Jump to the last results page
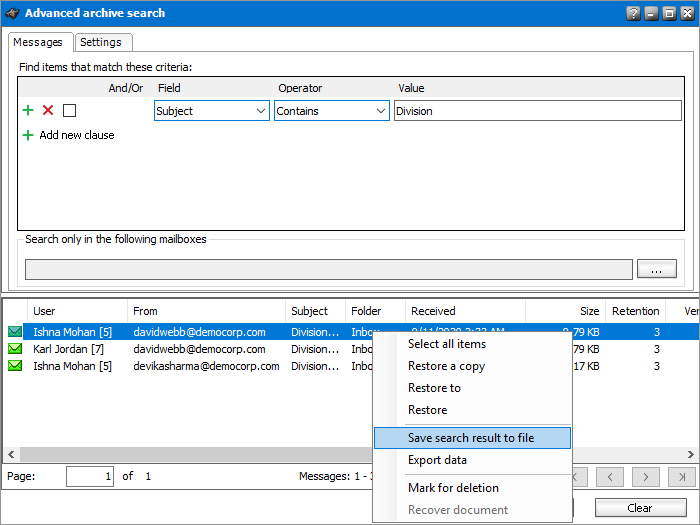The width and height of the screenshot is (700, 525). 682,477
